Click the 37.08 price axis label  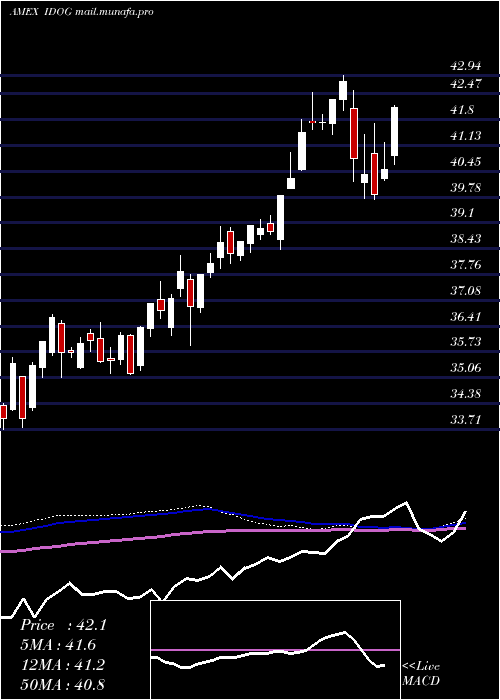point(466,291)
